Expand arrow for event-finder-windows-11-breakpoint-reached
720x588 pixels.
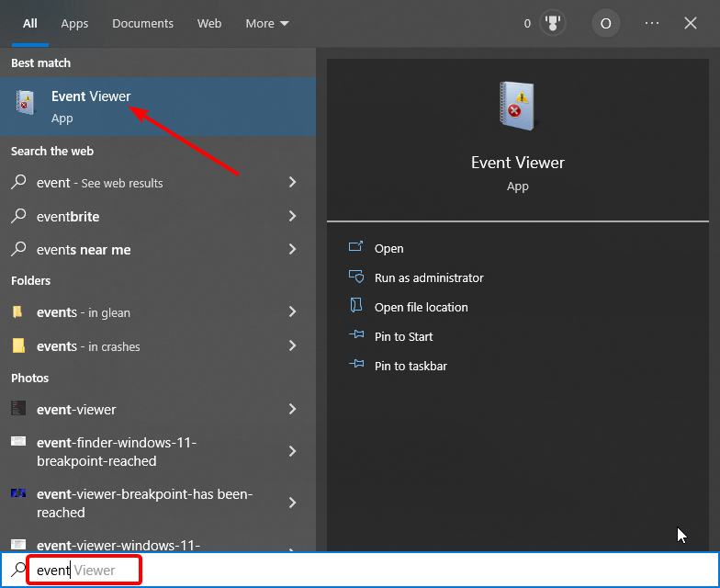(292, 451)
